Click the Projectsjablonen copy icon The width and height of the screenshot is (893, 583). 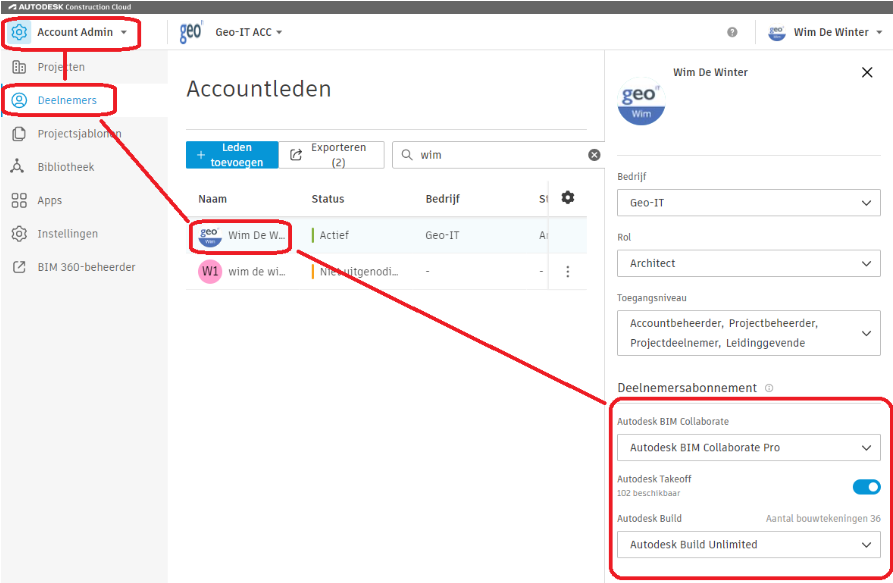click(19, 134)
